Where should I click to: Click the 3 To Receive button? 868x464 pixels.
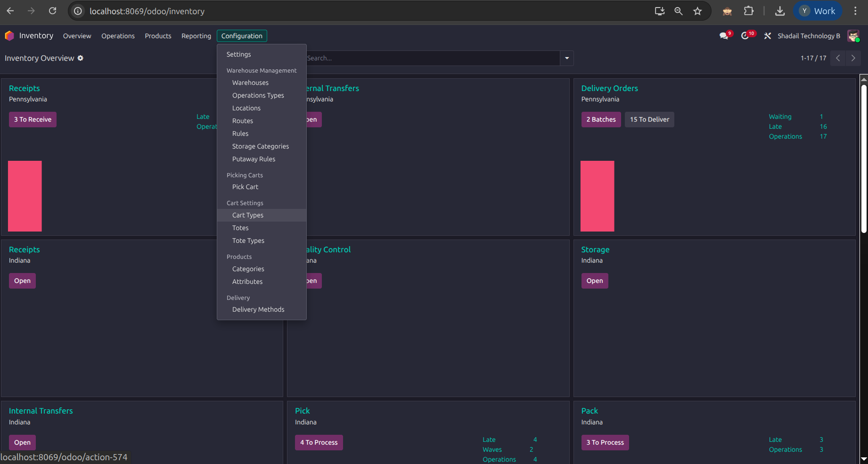click(33, 119)
